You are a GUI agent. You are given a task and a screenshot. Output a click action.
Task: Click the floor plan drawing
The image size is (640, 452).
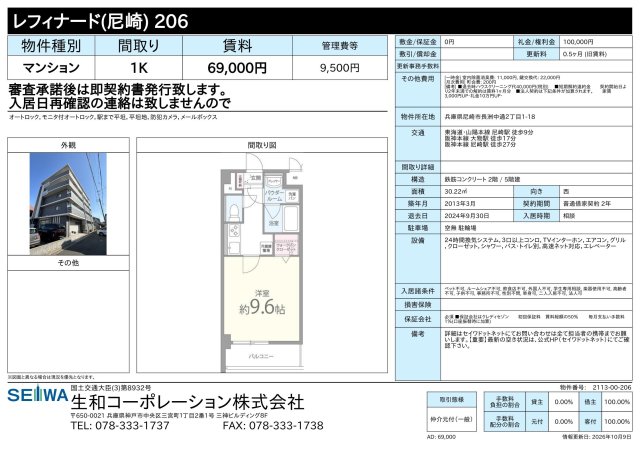point(262,263)
